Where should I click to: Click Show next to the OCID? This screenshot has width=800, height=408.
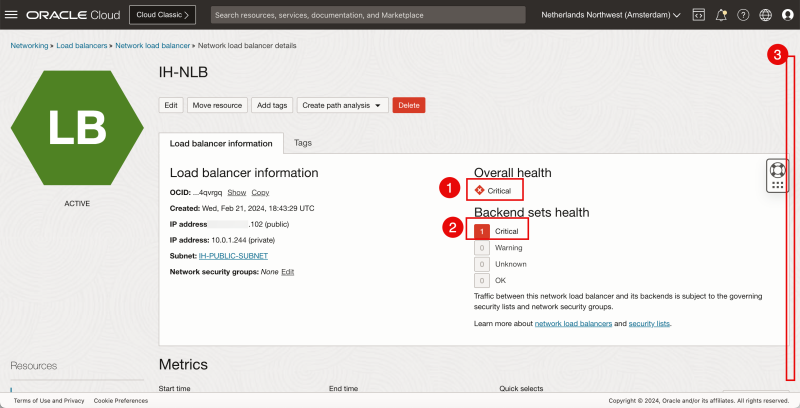pyautogui.click(x=236, y=192)
